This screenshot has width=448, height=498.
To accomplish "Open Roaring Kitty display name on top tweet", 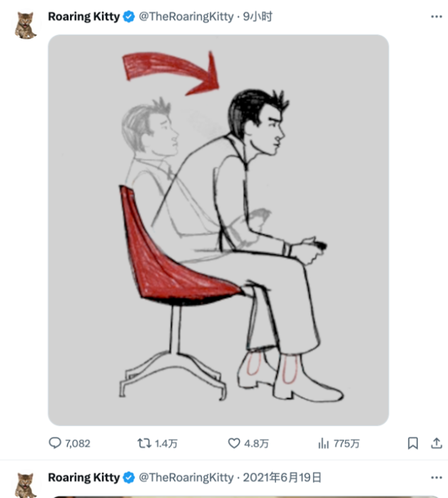I will [x=83, y=16].
